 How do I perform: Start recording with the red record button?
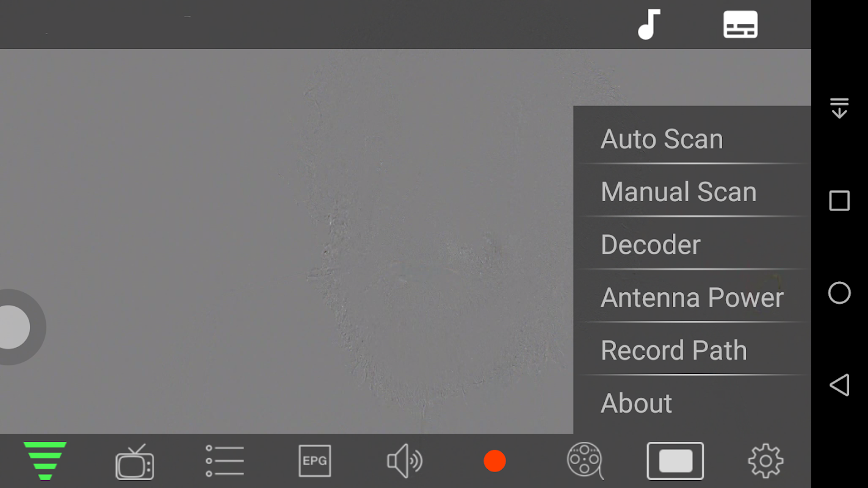coord(494,461)
